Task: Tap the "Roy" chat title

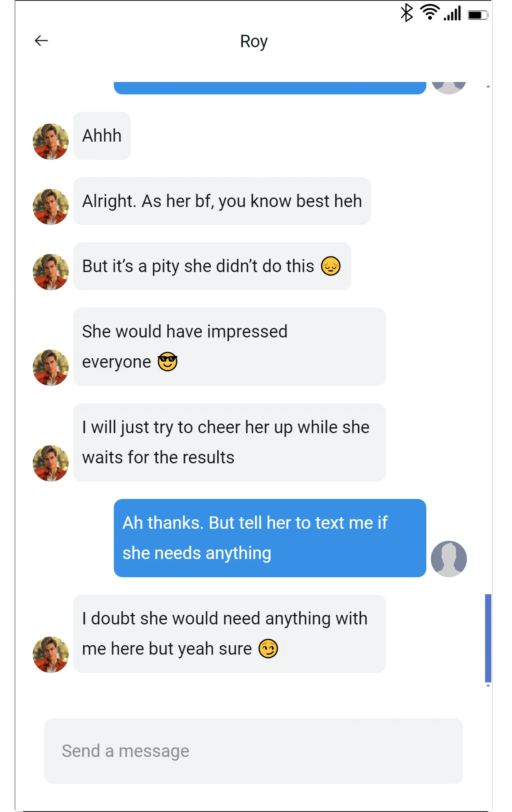Action: [x=254, y=41]
